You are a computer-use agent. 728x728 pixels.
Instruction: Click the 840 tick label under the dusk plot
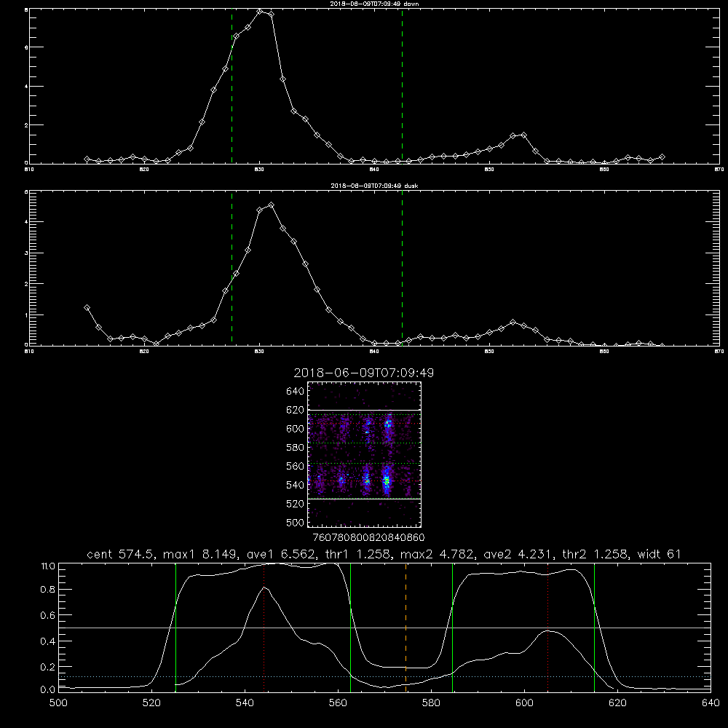[x=374, y=352]
